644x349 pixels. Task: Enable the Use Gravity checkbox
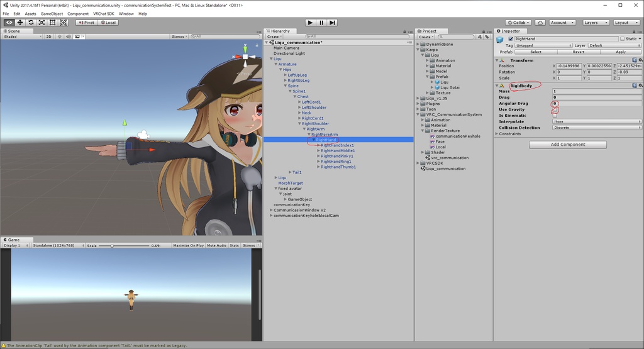point(555,109)
